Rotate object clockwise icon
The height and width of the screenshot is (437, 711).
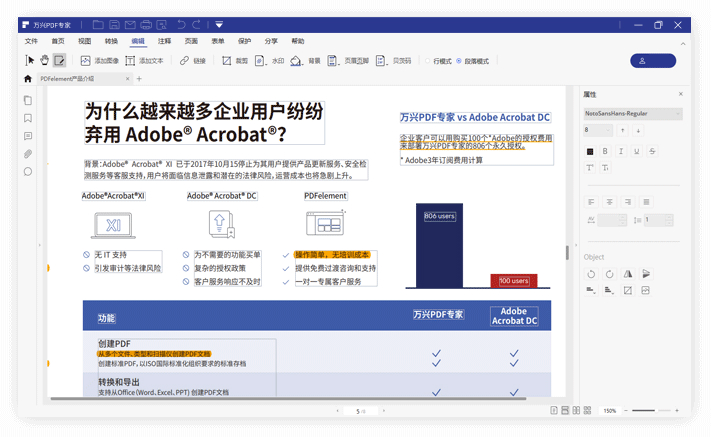[609, 274]
